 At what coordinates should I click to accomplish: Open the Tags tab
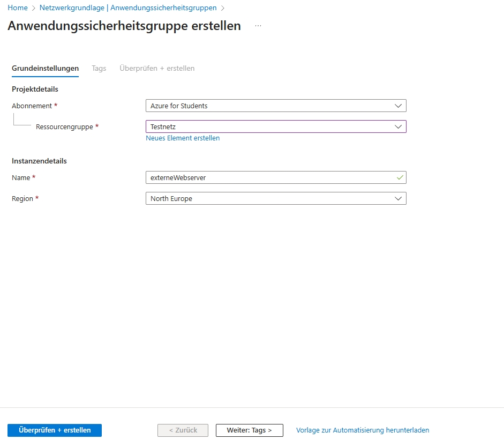point(99,69)
